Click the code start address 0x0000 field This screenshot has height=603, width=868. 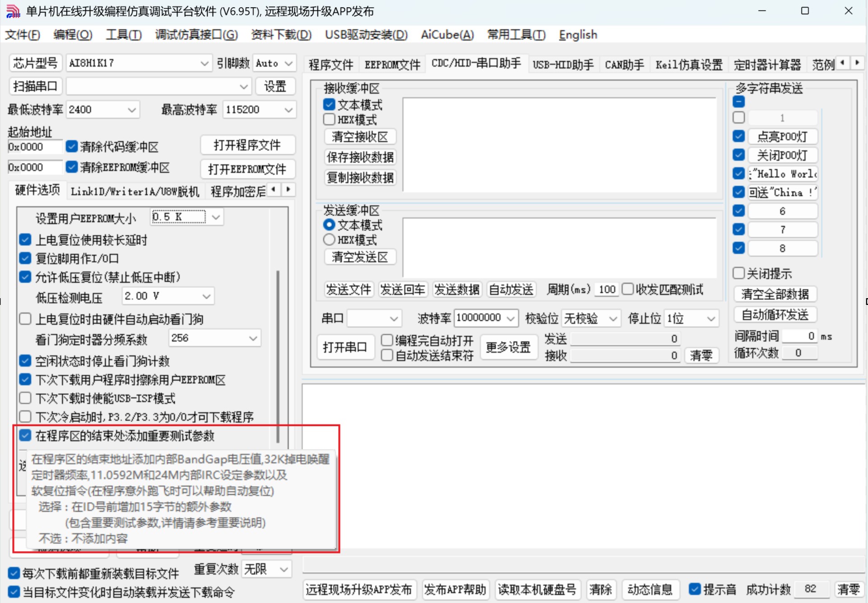[34, 147]
